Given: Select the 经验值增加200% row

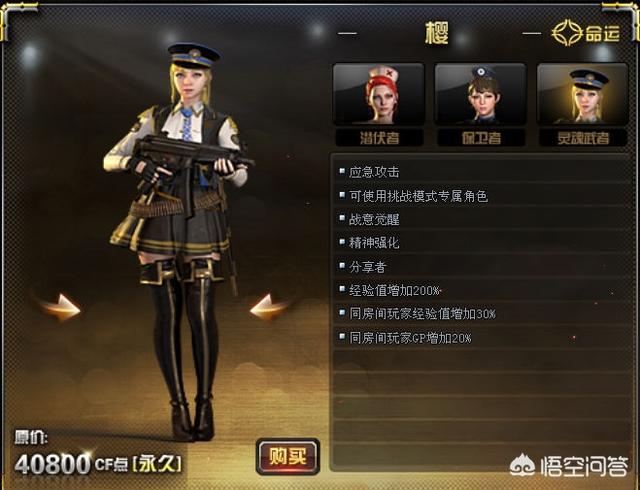Looking at the screenshot, I should coord(482,291).
